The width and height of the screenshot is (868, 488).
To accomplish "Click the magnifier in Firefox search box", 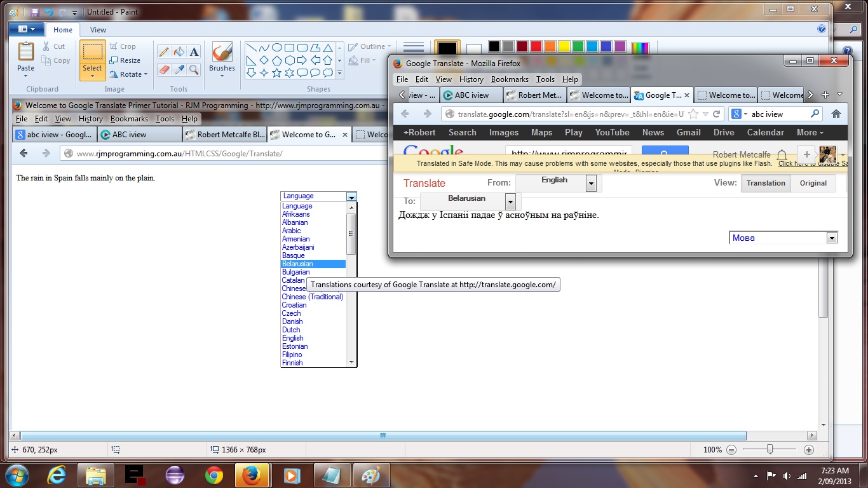I will (x=815, y=114).
